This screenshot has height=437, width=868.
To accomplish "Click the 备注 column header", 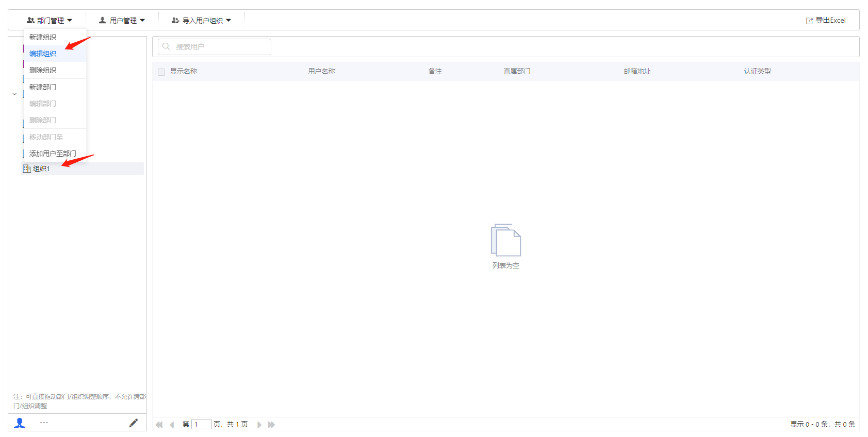I will [x=435, y=71].
